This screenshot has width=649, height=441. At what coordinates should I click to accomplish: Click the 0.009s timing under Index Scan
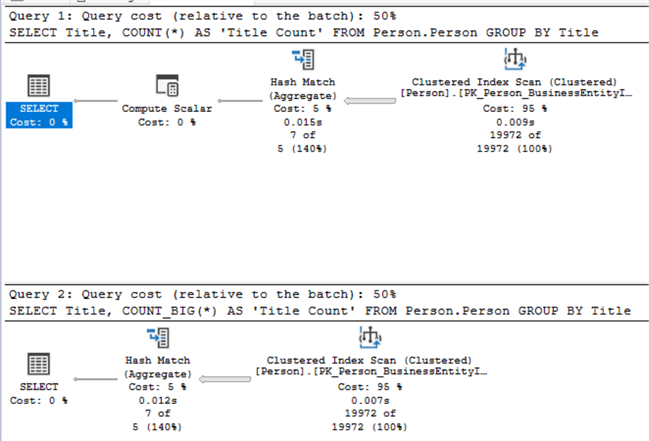point(515,122)
